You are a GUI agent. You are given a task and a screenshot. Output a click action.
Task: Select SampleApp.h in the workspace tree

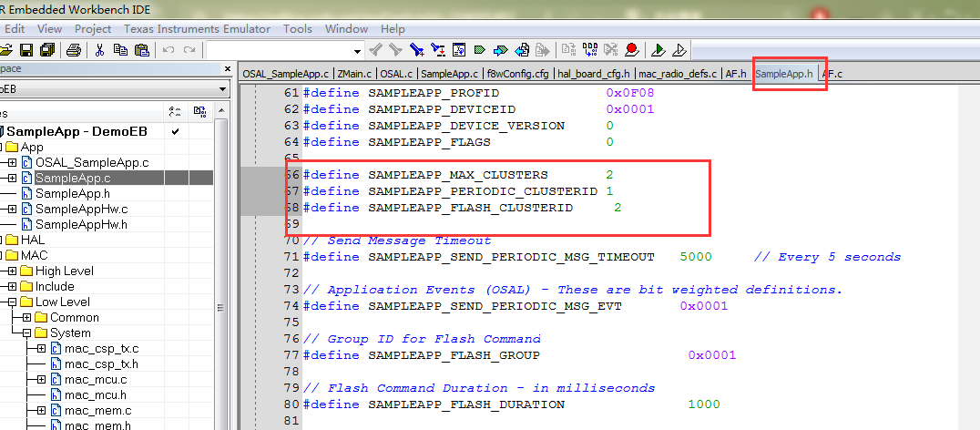(73, 193)
